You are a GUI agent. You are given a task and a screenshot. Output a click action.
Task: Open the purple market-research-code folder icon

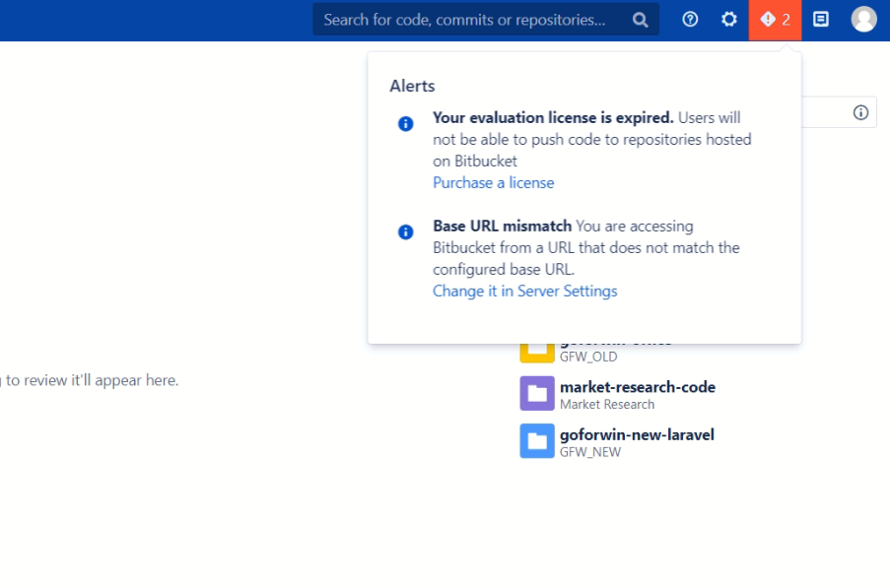point(537,394)
